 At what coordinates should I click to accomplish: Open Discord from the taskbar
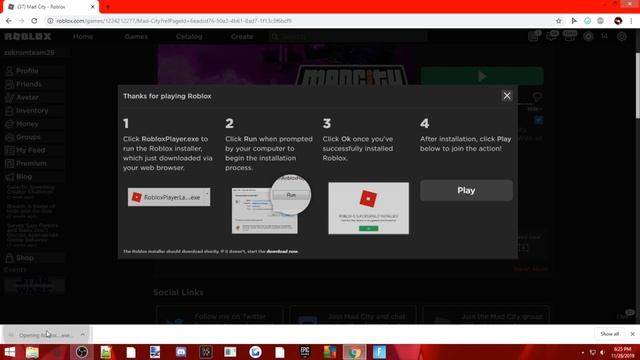[181, 352]
